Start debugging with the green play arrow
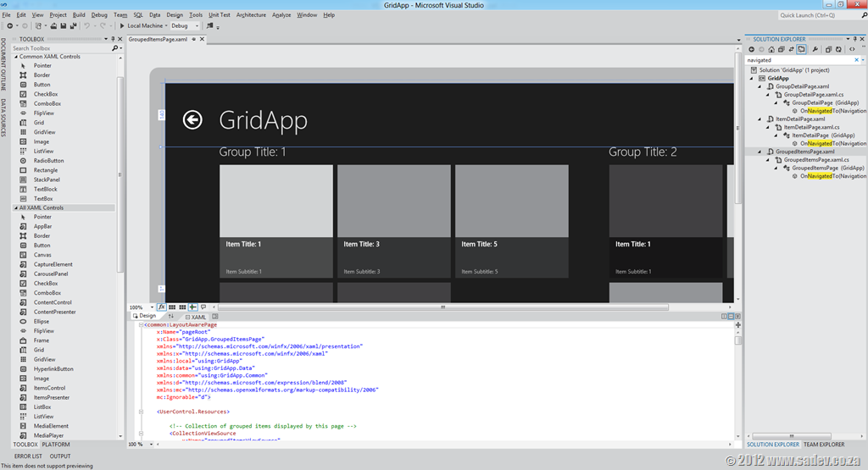The image size is (868, 470). pos(122,25)
